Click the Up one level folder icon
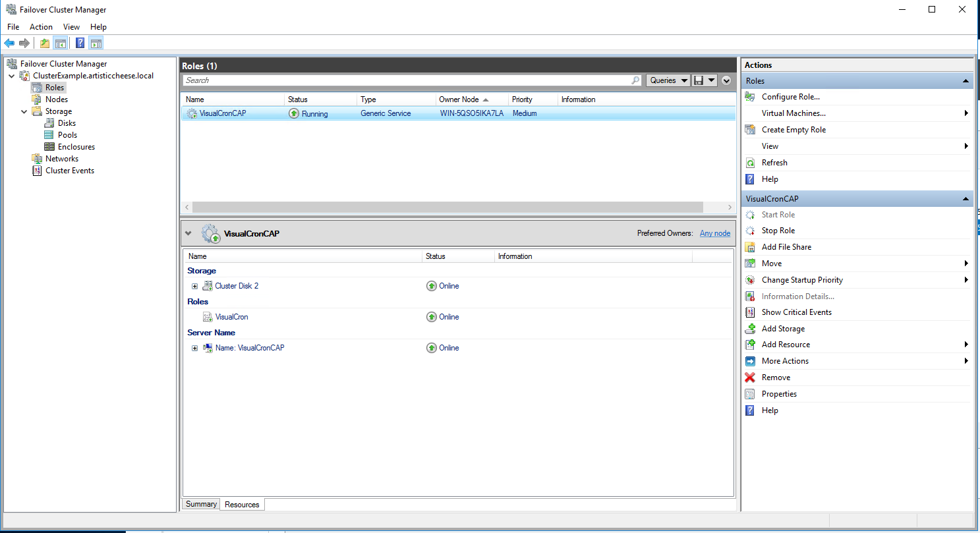 point(44,43)
